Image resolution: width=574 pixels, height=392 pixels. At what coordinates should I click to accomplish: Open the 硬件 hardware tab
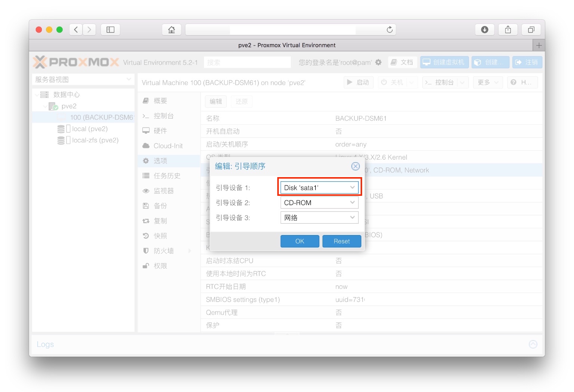coord(169,131)
